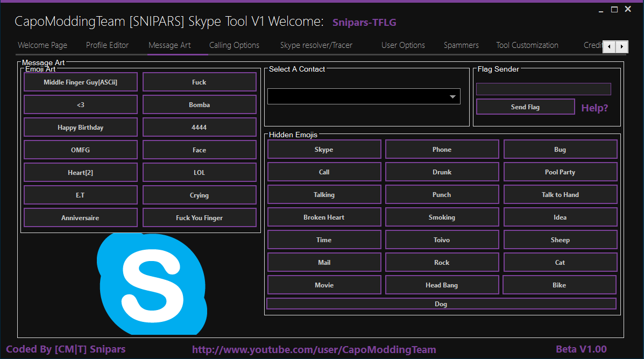This screenshot has height=359, width=644.
Task: Send the Anniversaire emoji art
Action: [x=81, y=217]
